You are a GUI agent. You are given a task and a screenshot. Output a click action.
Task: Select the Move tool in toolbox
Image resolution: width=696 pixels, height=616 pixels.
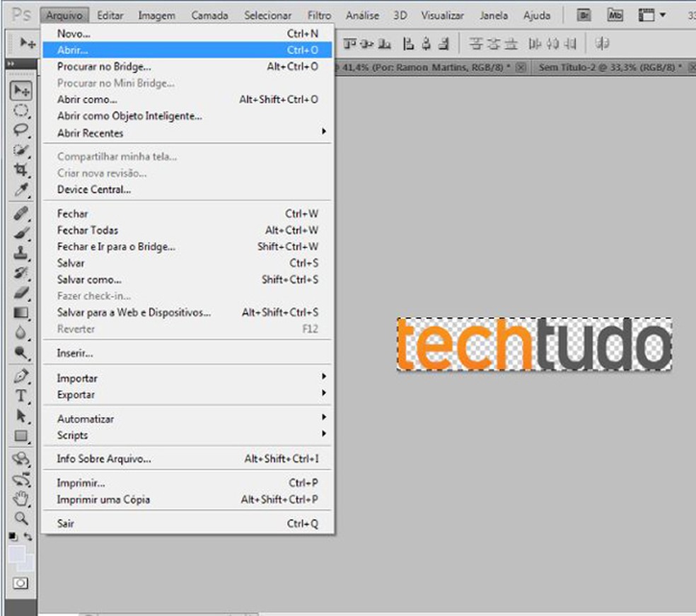[21, 91]
